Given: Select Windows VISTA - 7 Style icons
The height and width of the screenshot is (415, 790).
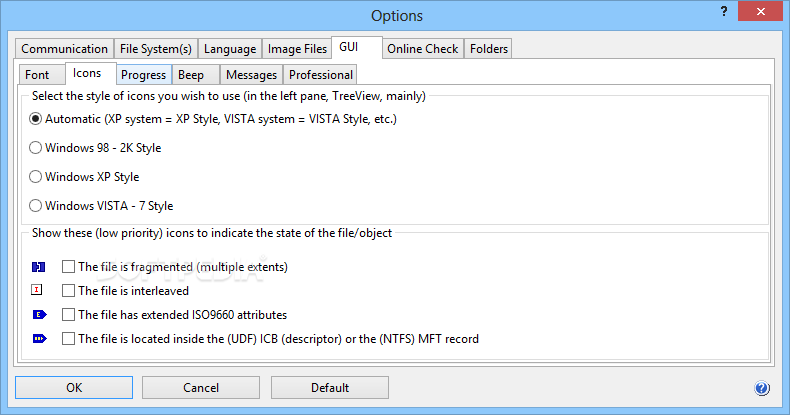Looking at the screenshot, I should (36, 206).
